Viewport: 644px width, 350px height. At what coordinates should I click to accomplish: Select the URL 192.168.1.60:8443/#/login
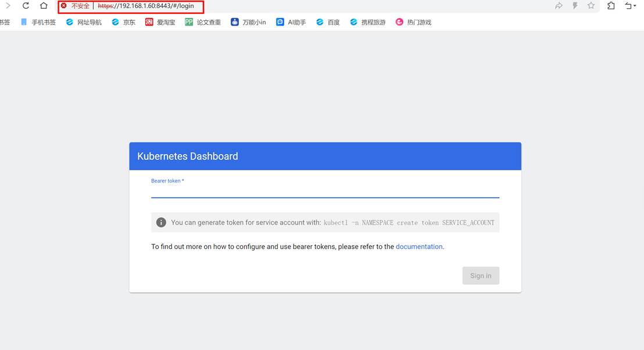tap(146, 6)
